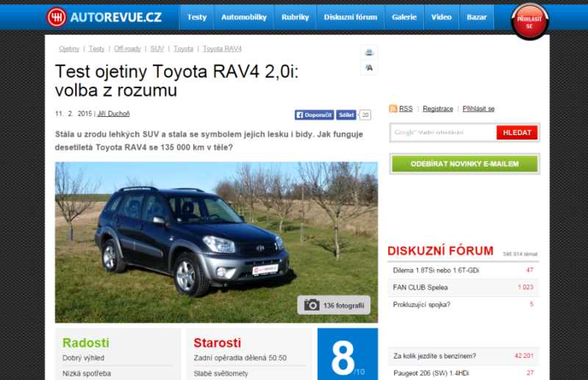Open the Toyota RAV4 main photo
Image resolution: width=588 pixels, height=380 pixels.
[x=216, y=243]
